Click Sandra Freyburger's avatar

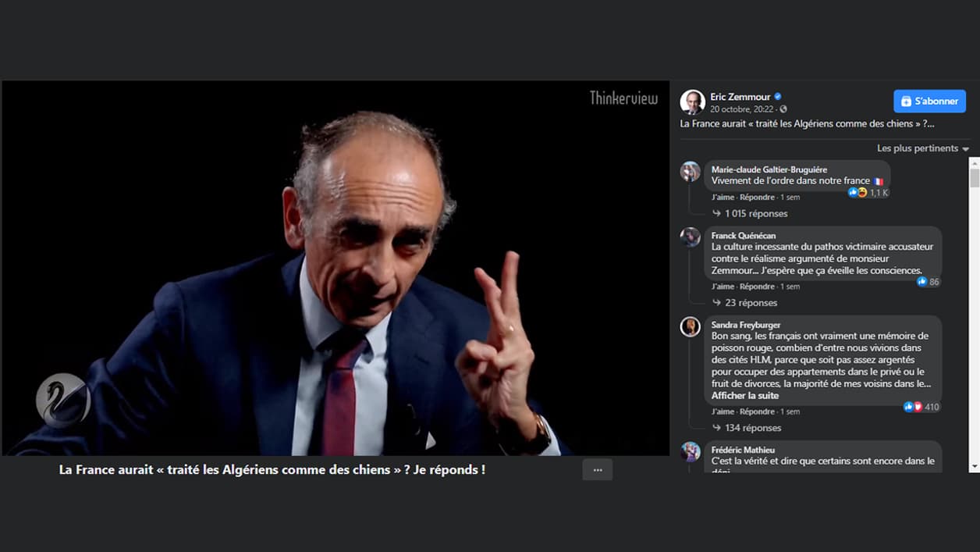[x=691, y=326]
